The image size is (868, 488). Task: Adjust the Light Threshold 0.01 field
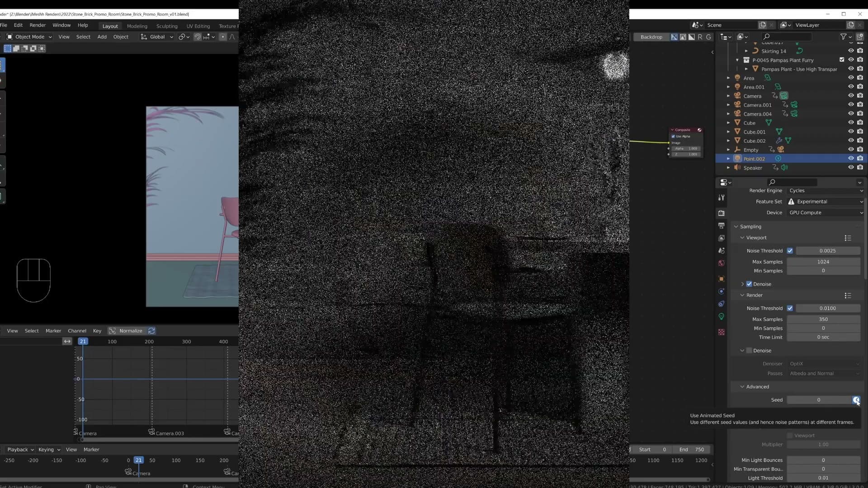coord(823,478)
